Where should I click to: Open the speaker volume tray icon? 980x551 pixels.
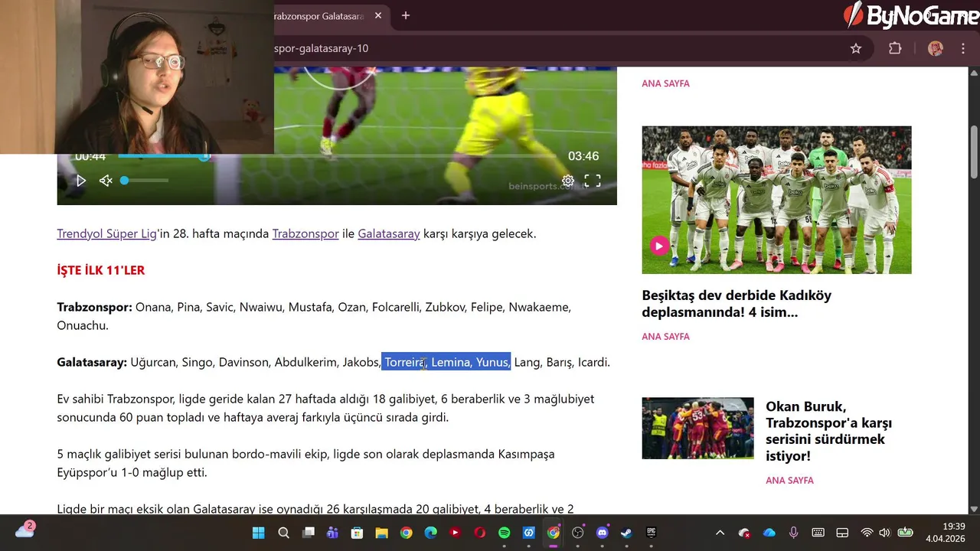(x=885, y=533)
